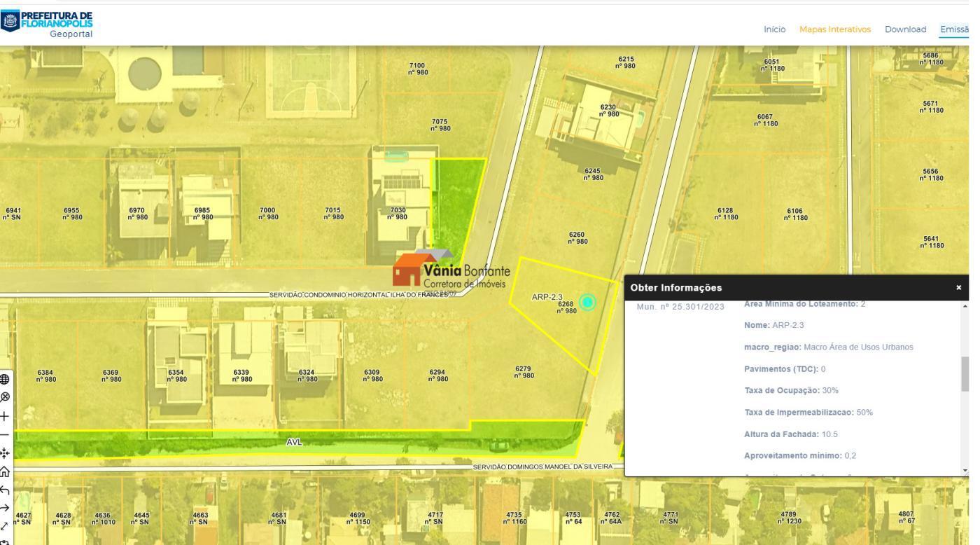This screenshot has width=980, height=545.
Task: Click the diagonal expand arrows icon
Action: coord(5,526)
